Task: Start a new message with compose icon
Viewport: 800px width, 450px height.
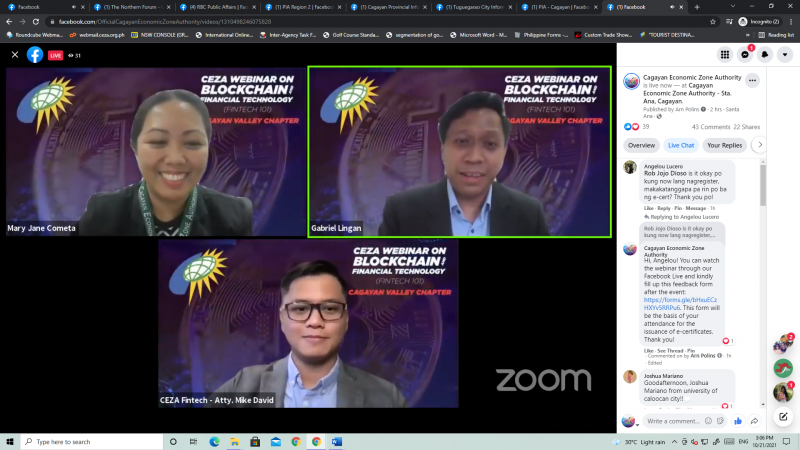Action: pyautogui.click(x=783, y=417)
